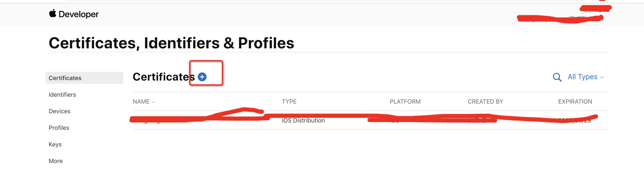Open the iOS Distribution certificate row

[x=370, y=120]
